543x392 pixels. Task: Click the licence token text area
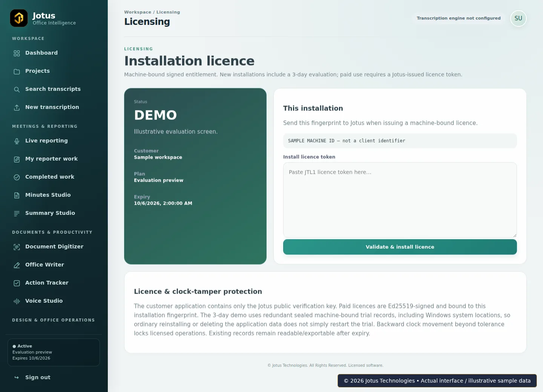tap(400, 200)
